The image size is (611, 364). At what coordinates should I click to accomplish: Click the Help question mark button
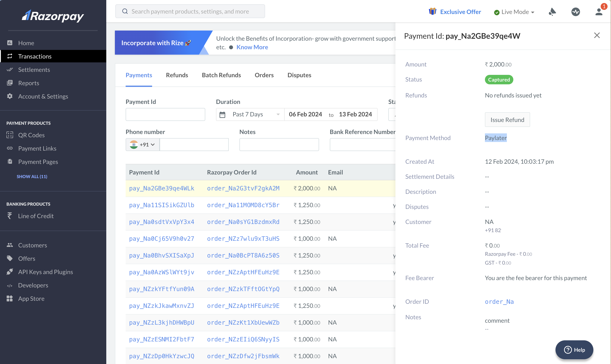pyautogui.click(x=574, y=350)
